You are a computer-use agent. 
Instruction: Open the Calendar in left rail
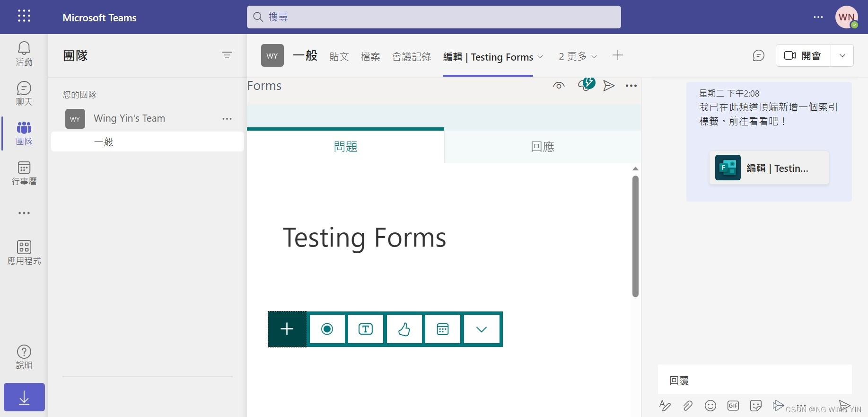point(24,173)
